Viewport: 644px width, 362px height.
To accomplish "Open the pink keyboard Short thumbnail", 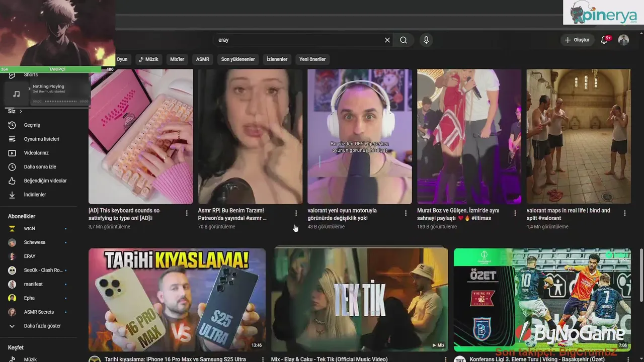I will click(141, 136).
